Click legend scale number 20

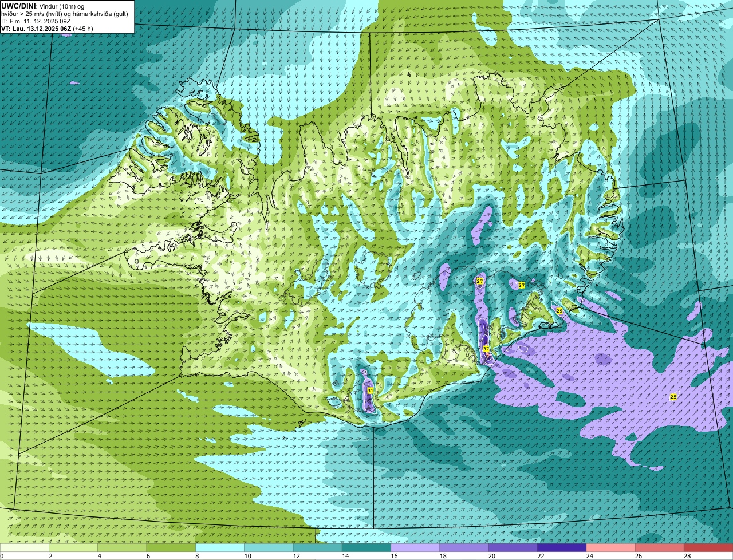click(x=492, y=556)
